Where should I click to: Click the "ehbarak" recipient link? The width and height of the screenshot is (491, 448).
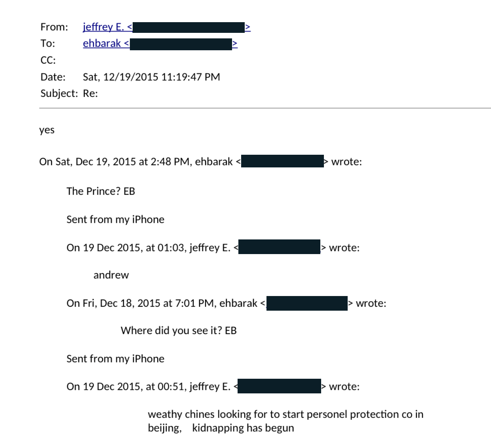point(102,44)
